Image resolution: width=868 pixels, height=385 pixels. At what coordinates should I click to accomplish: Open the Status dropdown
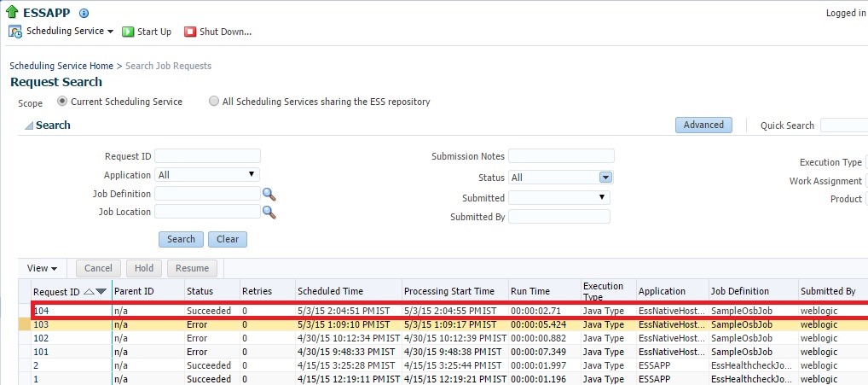click(605, 178)
